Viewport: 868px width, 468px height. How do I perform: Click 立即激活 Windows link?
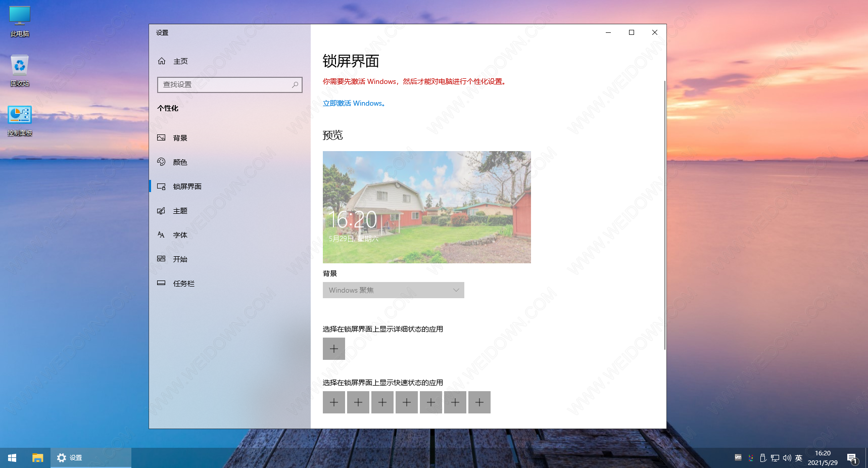pos(354,103)
